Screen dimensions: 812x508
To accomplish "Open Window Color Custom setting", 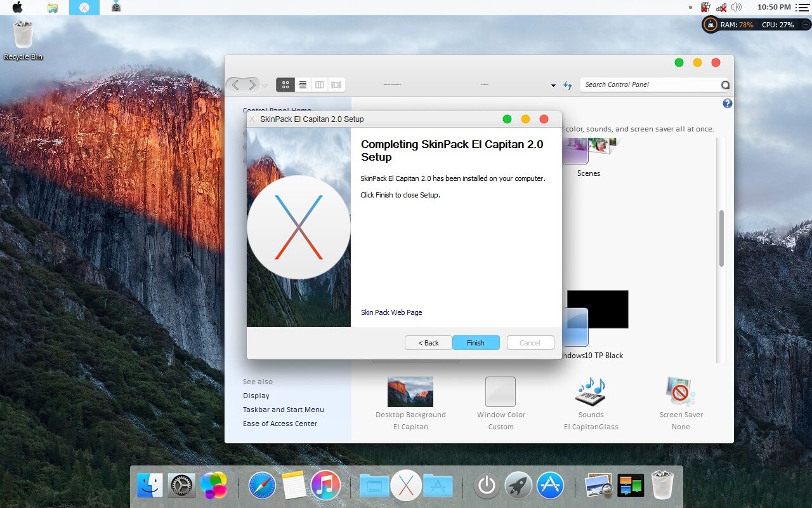I will tap(501, 403).
